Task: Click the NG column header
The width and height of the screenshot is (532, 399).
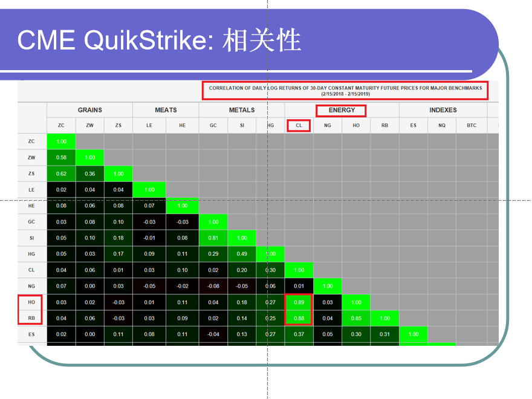Action: point(328,125)
